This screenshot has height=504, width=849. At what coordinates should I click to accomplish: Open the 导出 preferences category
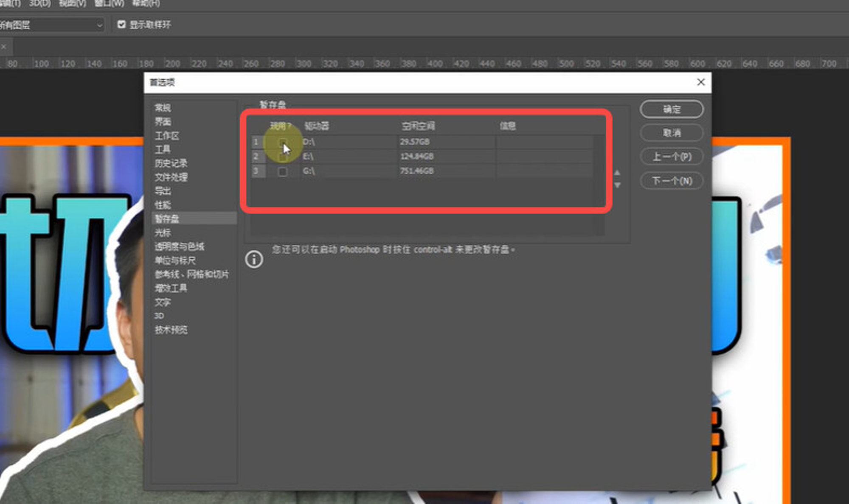pos(163,191)
